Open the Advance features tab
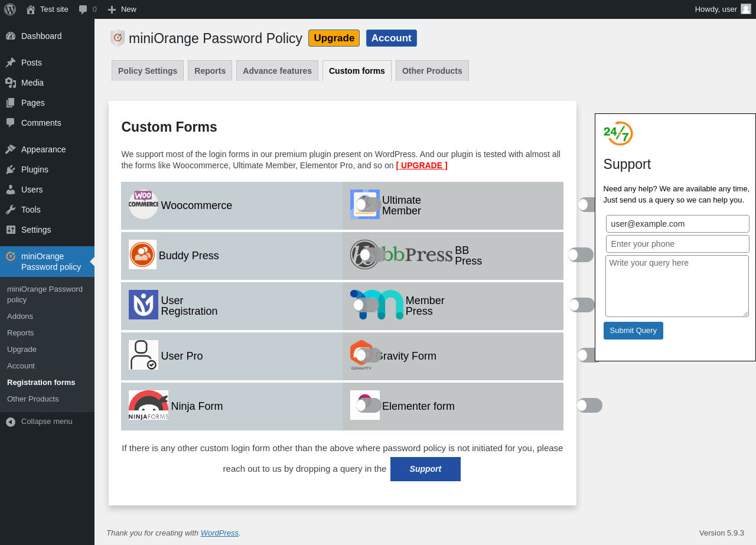Viewport: 756px width, 545px height. click(277, 71)
